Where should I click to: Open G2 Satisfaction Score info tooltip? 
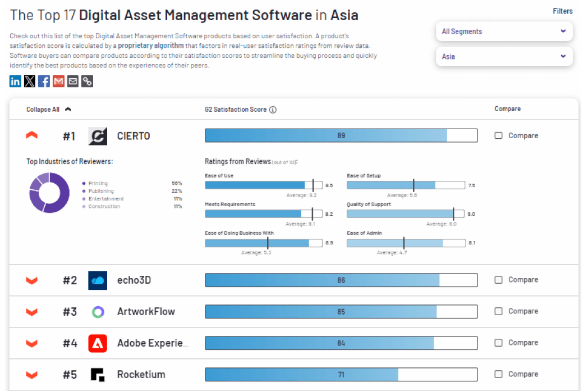click(x=273, y=110)
